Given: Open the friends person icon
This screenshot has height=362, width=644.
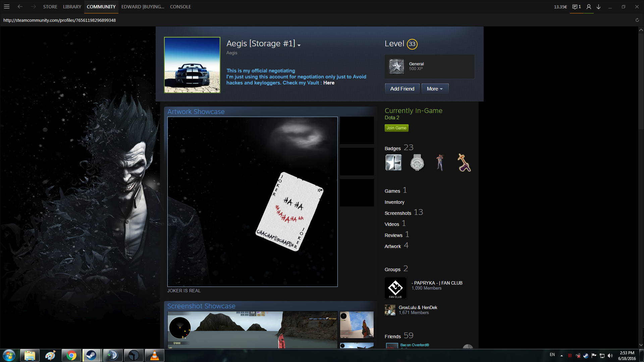Looking at the screenshot, I should (589, 7).
